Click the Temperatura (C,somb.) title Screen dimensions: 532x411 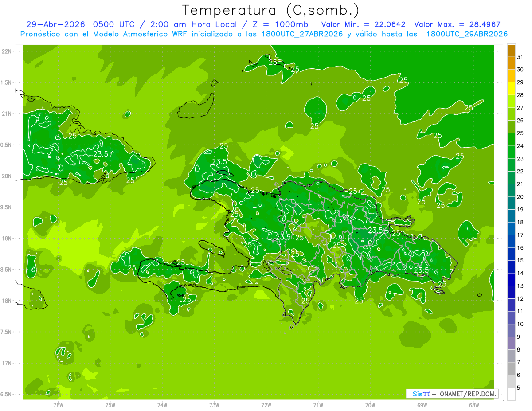[271, 10]
